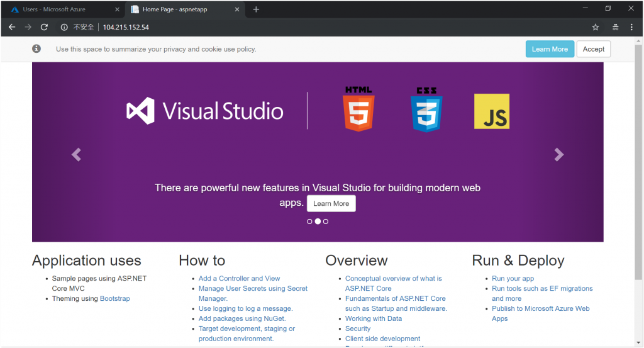Close the Users - Microsoft Azure tab
Viewport: 644px width, 348px height.
(117, 9)
